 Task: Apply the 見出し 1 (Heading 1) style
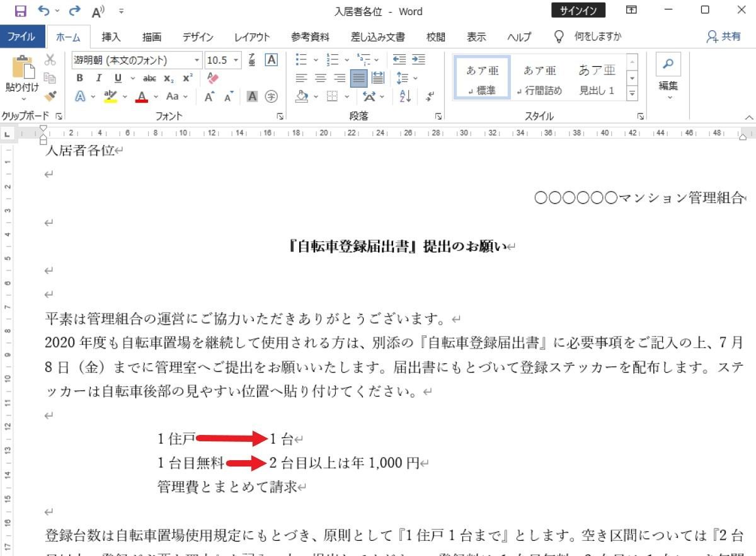tap(597, 79)
